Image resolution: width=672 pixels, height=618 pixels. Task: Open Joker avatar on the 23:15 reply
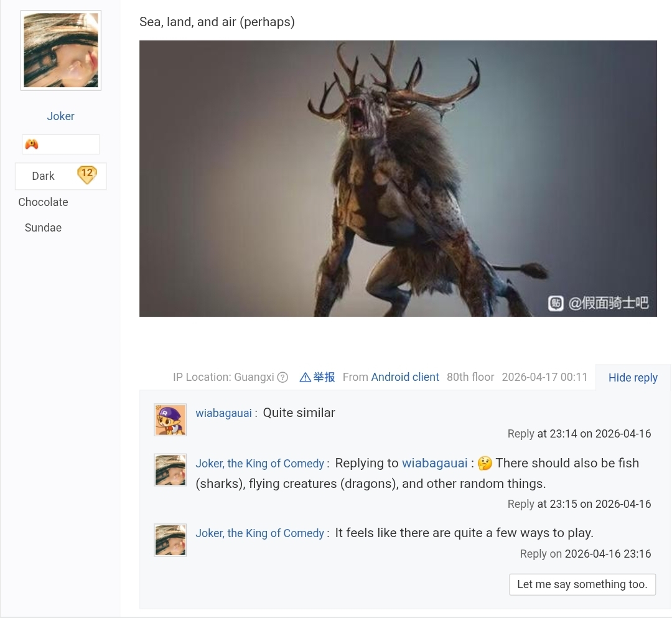(x=170, y=470)
